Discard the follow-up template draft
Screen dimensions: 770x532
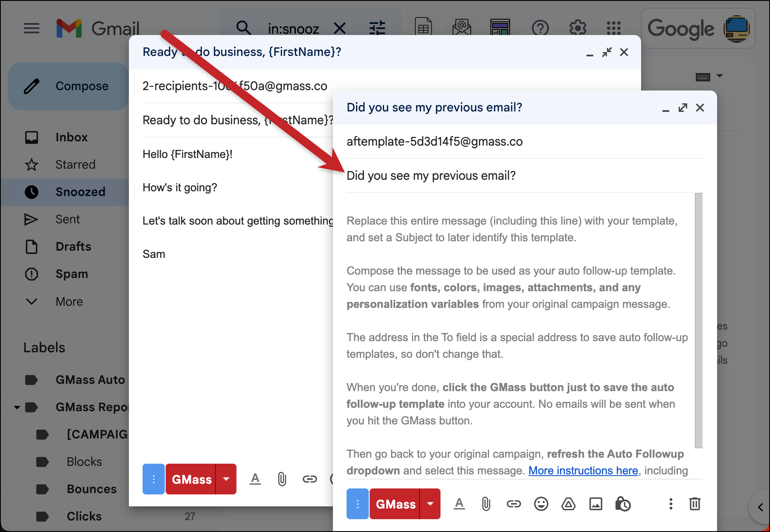tap(695, 504)
